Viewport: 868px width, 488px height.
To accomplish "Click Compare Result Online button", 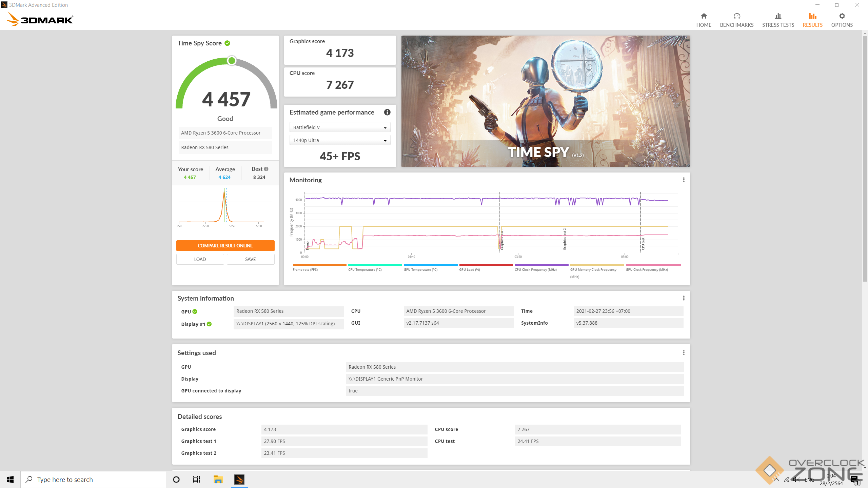I will 225,246.
